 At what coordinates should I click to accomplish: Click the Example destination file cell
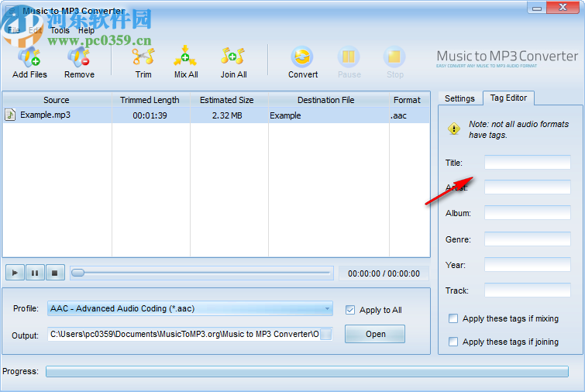(x=329, y=115)
